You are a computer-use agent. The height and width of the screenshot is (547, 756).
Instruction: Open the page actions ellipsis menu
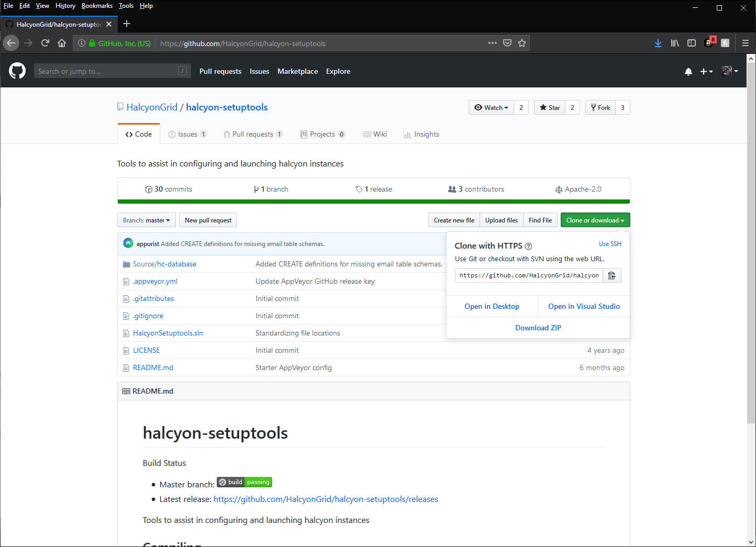pos(493,43)
